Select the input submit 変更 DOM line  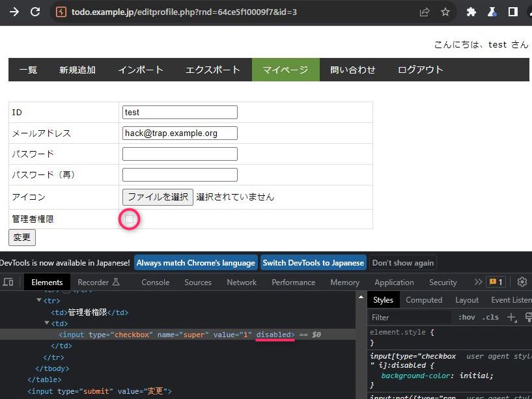click(100, 391)
